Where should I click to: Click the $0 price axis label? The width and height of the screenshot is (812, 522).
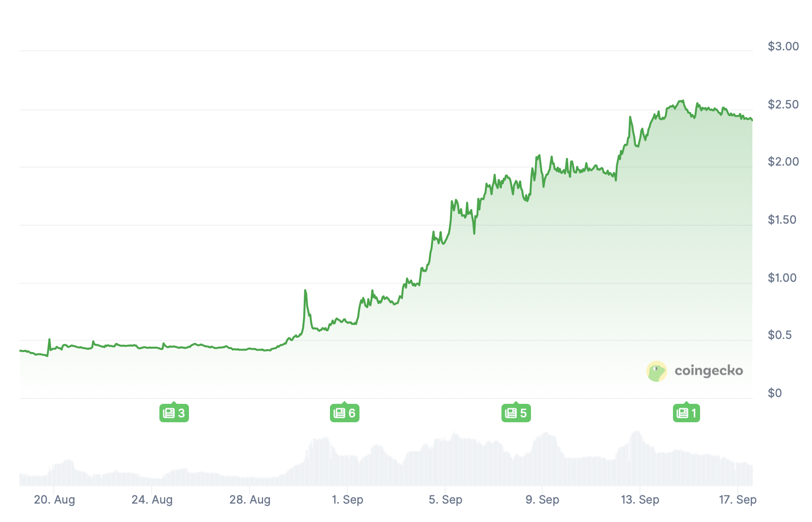(x=775, y=393)
